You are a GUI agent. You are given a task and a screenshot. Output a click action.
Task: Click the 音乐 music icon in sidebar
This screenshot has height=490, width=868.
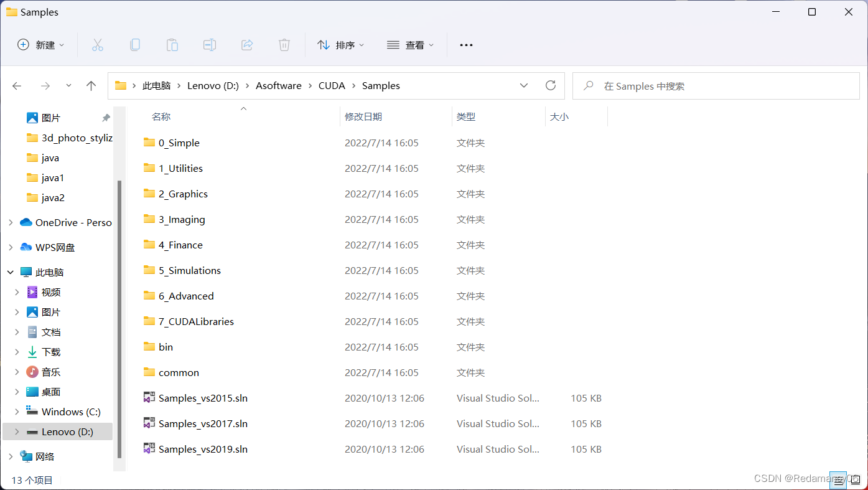[x=32, y=372]
